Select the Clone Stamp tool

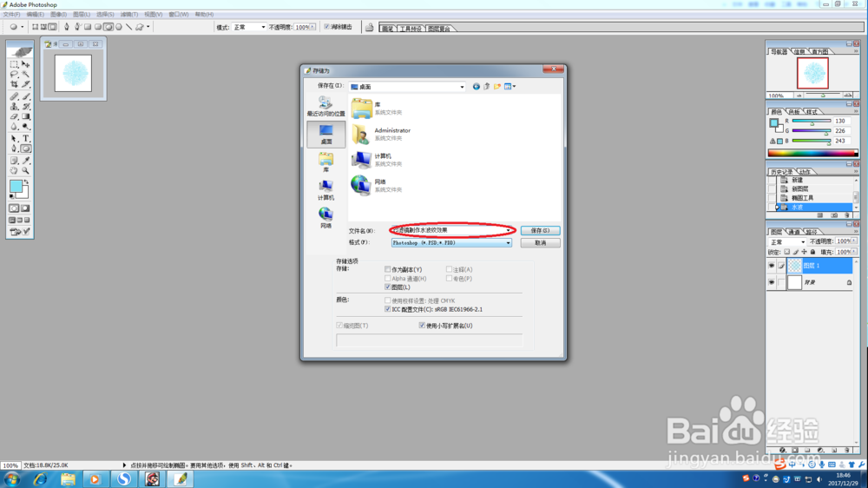[x=15, y=106]
